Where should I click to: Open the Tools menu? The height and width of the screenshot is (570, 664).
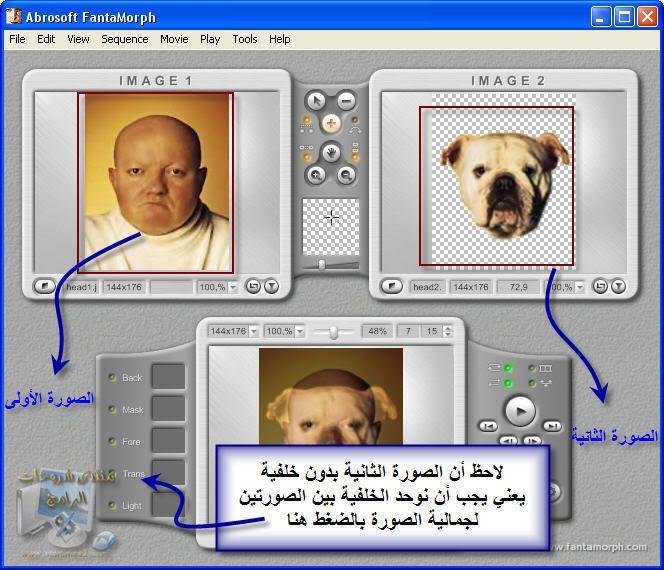coord(245,39)
